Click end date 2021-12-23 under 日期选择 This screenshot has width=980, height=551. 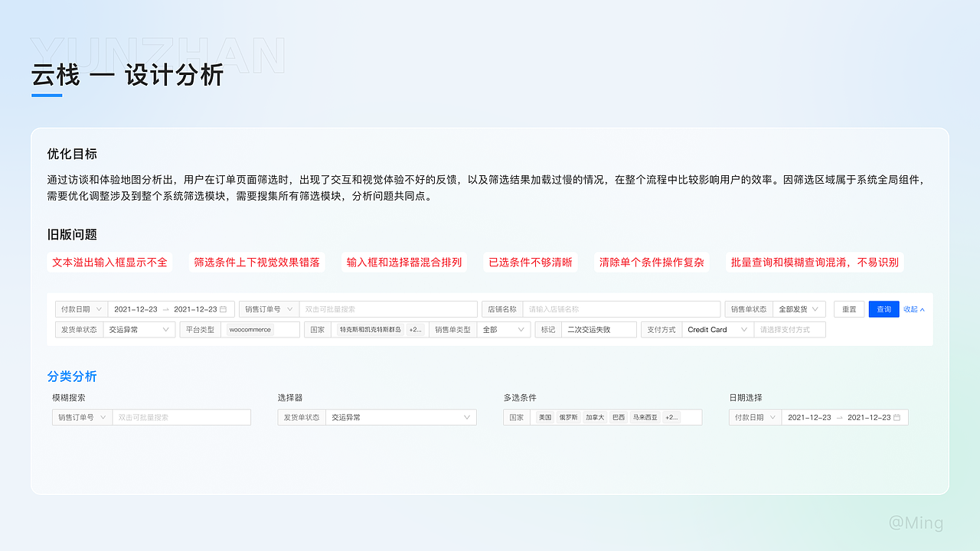pyautogui.click(x=869, y=417)
